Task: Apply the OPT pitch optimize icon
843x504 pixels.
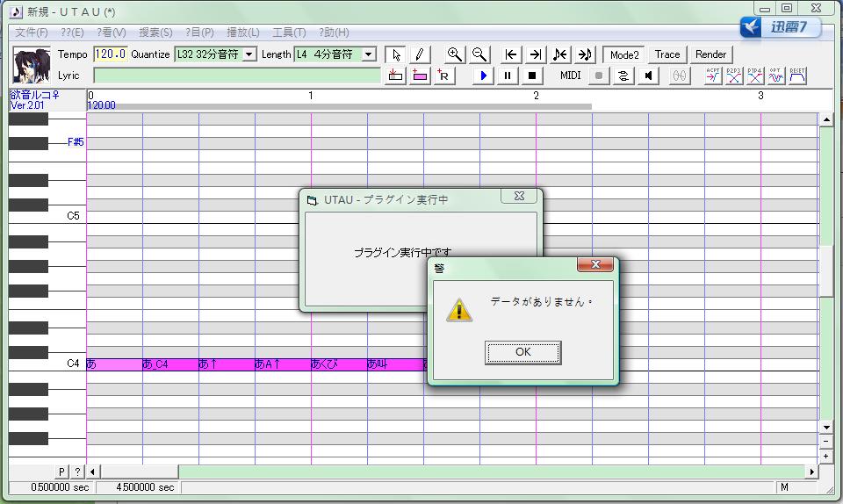Action: click(775, 76)
